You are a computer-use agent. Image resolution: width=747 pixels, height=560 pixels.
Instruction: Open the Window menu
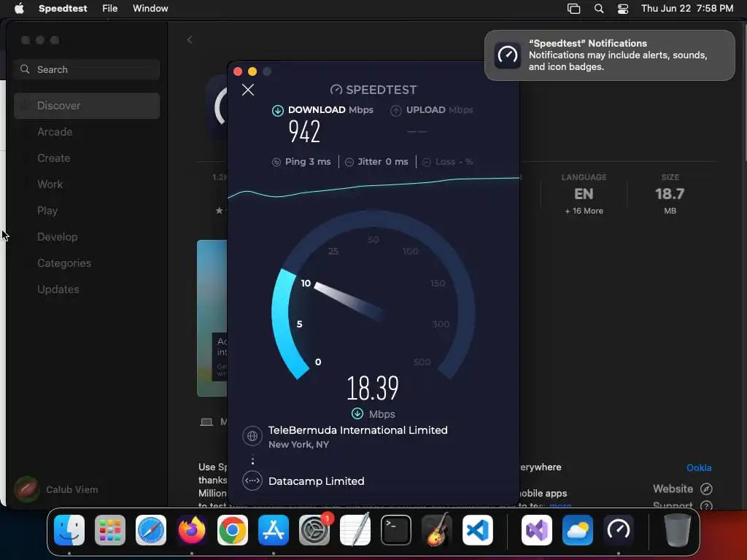(150, 8)
